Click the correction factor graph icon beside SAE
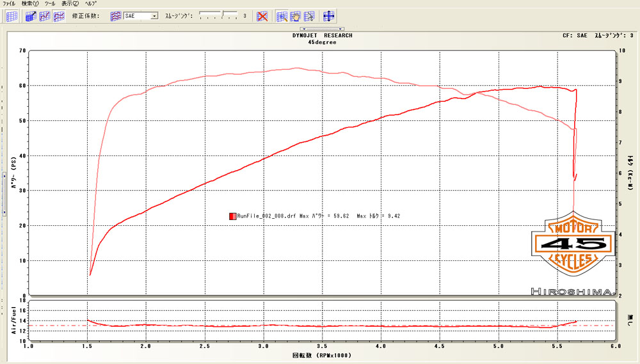Image resolution: width=640 pixels, height=364 pixels. (116, 16)
